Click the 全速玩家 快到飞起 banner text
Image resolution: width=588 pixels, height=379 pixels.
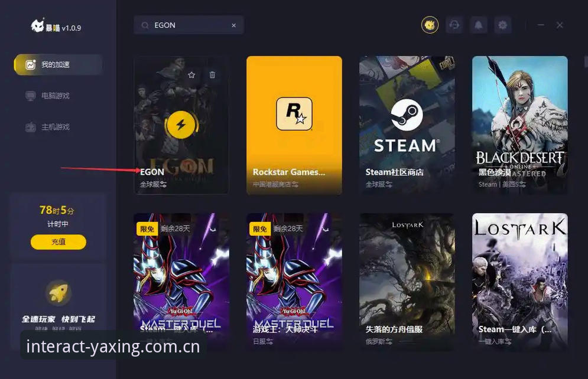tap(58, 319)
